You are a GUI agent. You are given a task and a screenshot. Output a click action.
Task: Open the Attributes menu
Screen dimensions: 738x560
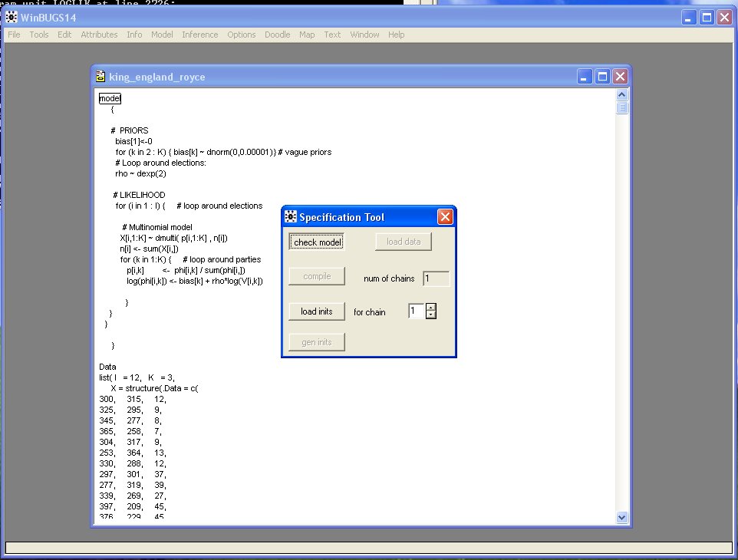point(99,35)
